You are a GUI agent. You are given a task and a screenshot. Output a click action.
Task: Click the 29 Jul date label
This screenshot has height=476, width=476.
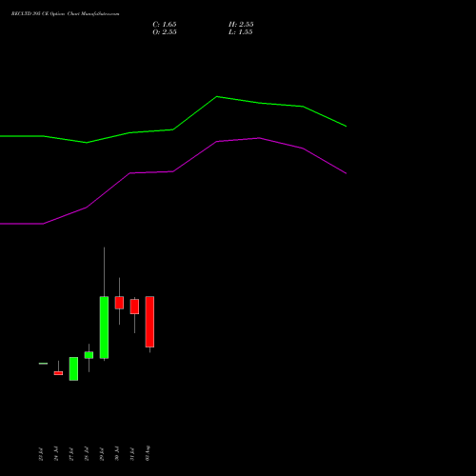point(102,454)
